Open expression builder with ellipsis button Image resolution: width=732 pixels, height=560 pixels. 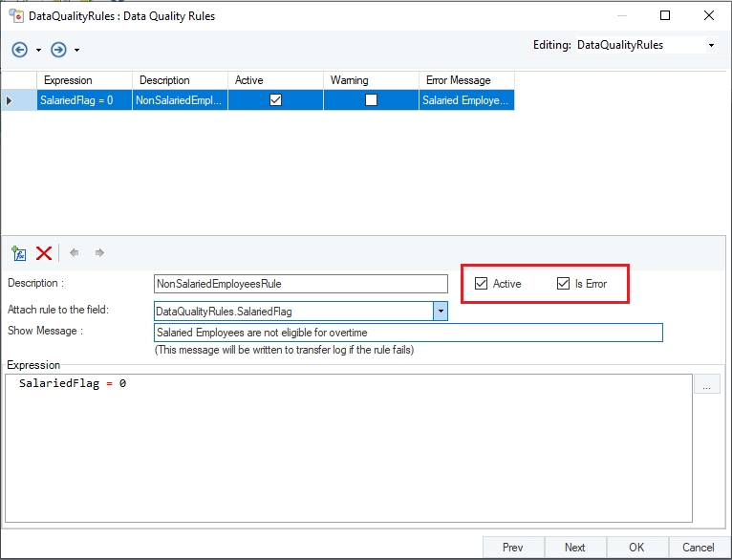pyautogui.click(x=706, y=385)
